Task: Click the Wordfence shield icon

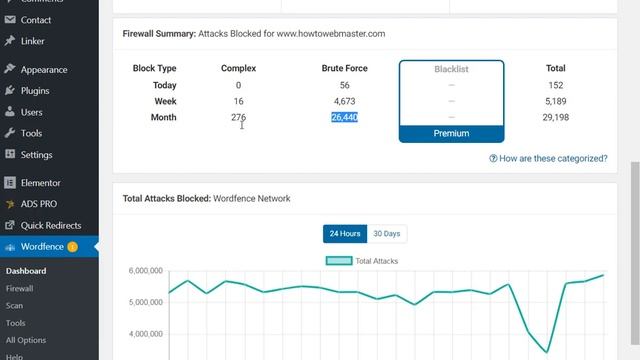Action: pyautogui.click(x=10, y=247)
